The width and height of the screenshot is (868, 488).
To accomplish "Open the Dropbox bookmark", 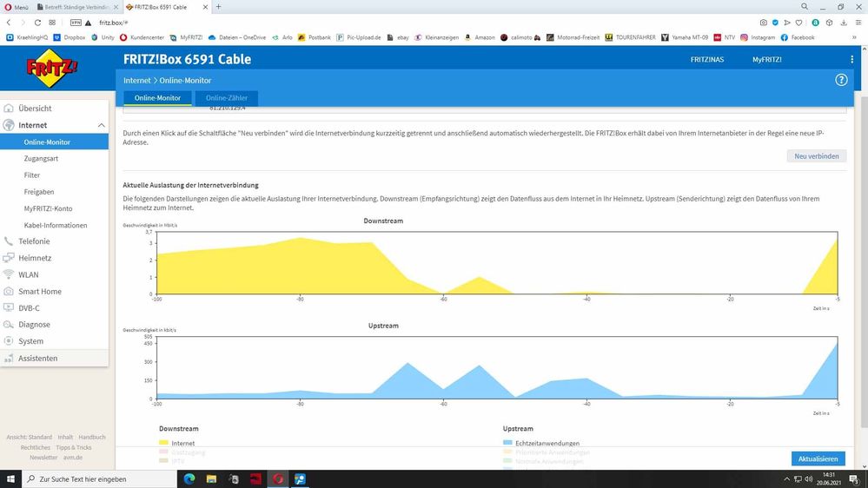I will point(70,37).
